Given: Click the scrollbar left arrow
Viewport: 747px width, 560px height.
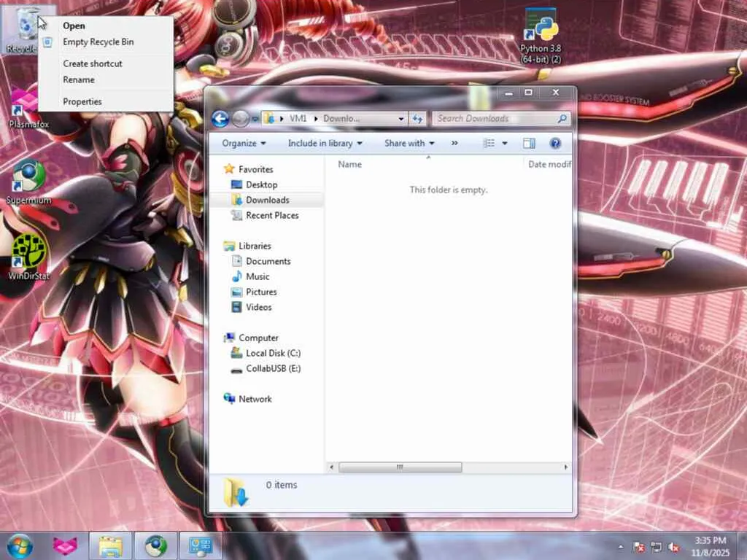Looking at the screenshot, I should (332, 467).
